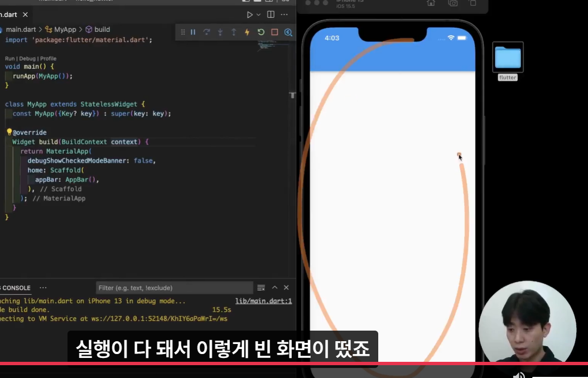Viewport: 588px width, 378px height.
Task: Open panel overflow ellipsis beside Console
Action: [43, 288]
